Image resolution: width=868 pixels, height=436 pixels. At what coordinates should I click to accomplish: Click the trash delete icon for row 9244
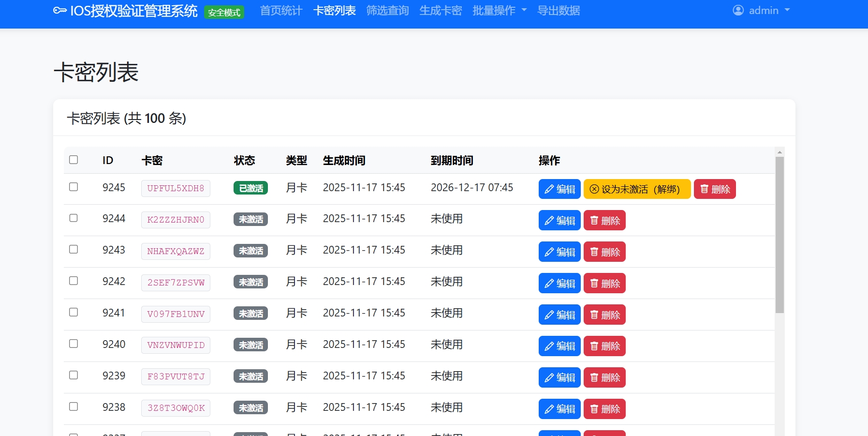point(594,220)
